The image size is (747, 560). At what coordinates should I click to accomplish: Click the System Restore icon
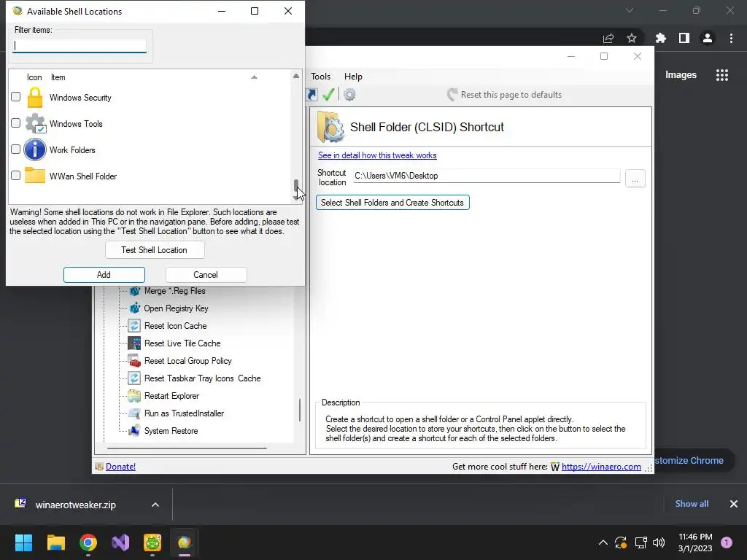[134, 431]
